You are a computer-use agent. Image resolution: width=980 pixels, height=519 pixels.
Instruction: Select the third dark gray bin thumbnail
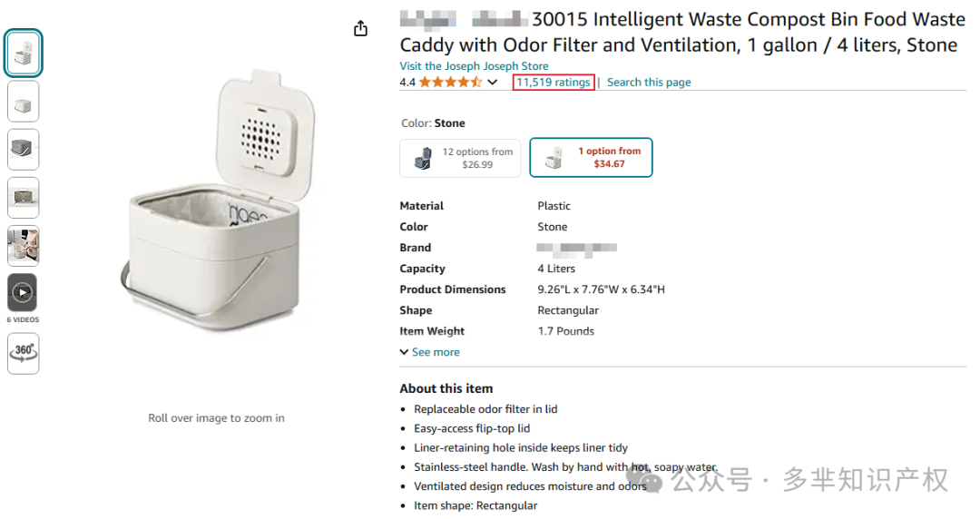[x=24, y=149]
